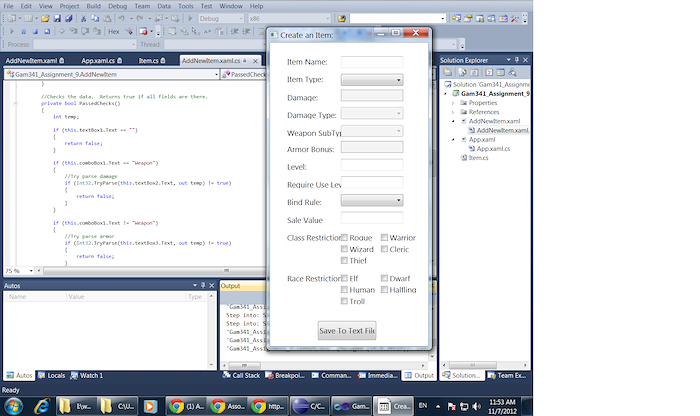Click the View Code icon in Solution Explorer
The width and height of the screenshot is (700, 416).
(489, 72)
